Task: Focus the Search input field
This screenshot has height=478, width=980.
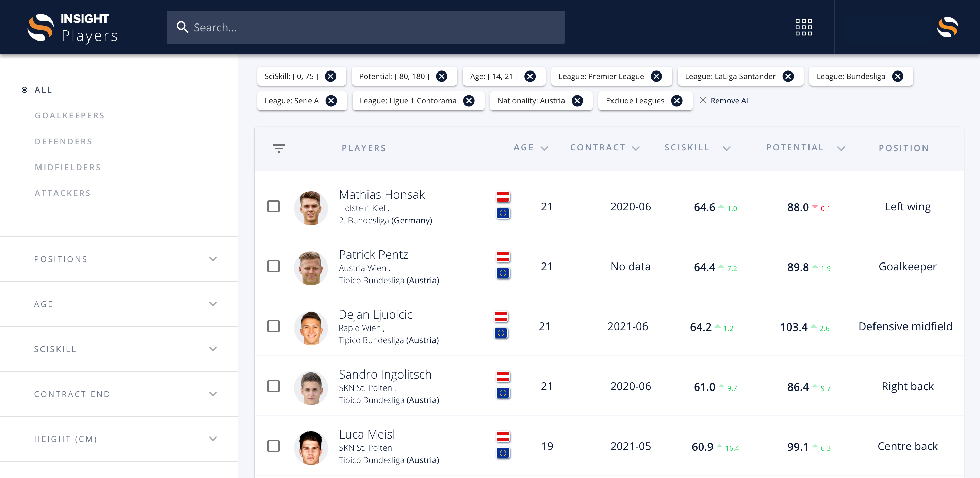Action: point(365,27)
